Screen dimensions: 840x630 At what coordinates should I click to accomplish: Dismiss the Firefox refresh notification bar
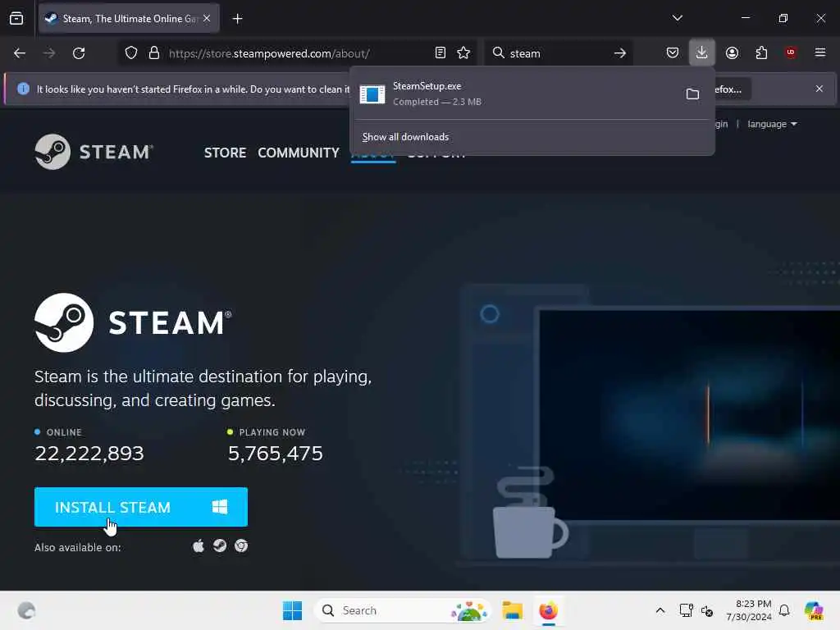click(x=819, y=89)
